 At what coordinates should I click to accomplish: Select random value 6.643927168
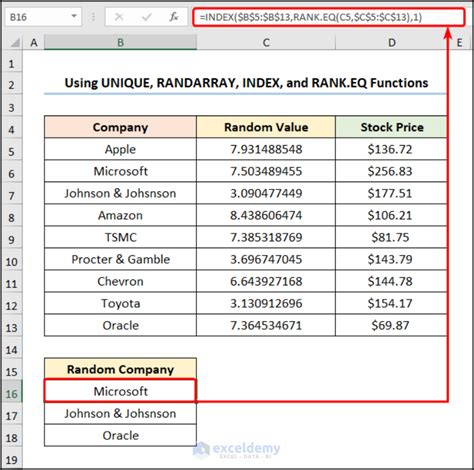(x=266, y=281)
